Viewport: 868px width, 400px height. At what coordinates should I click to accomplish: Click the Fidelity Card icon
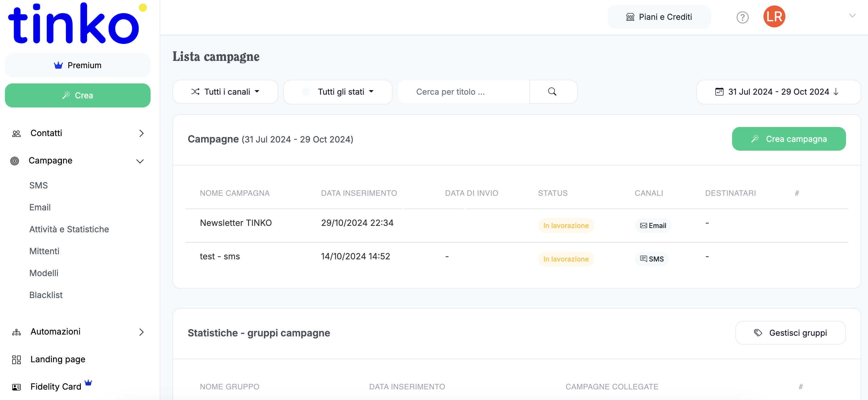coord(16,387)
